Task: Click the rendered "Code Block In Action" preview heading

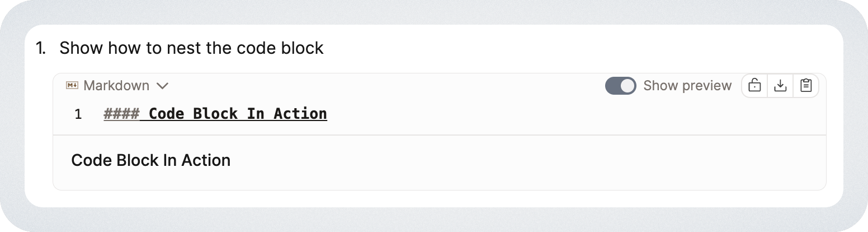Action: point(151,161)
